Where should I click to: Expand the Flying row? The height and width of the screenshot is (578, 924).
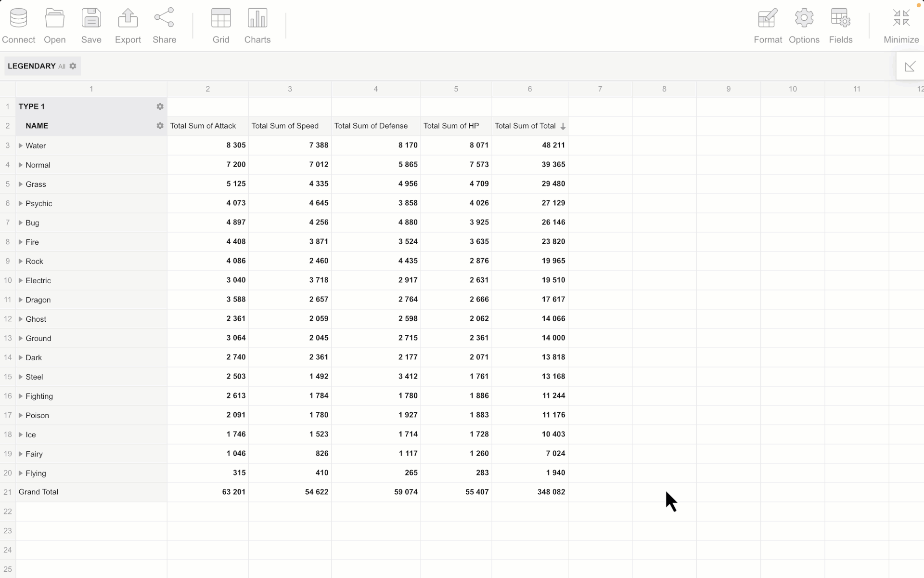tap(21, 473)
